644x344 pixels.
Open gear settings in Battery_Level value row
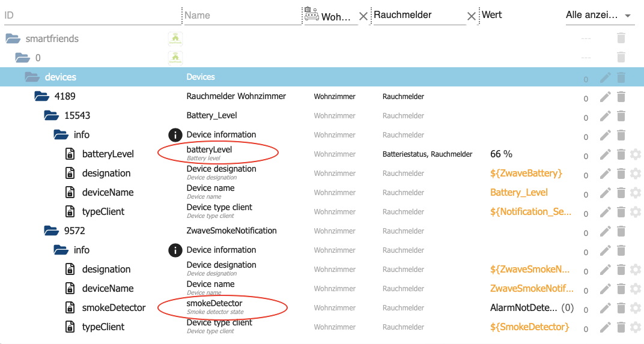tap(636, 193)
